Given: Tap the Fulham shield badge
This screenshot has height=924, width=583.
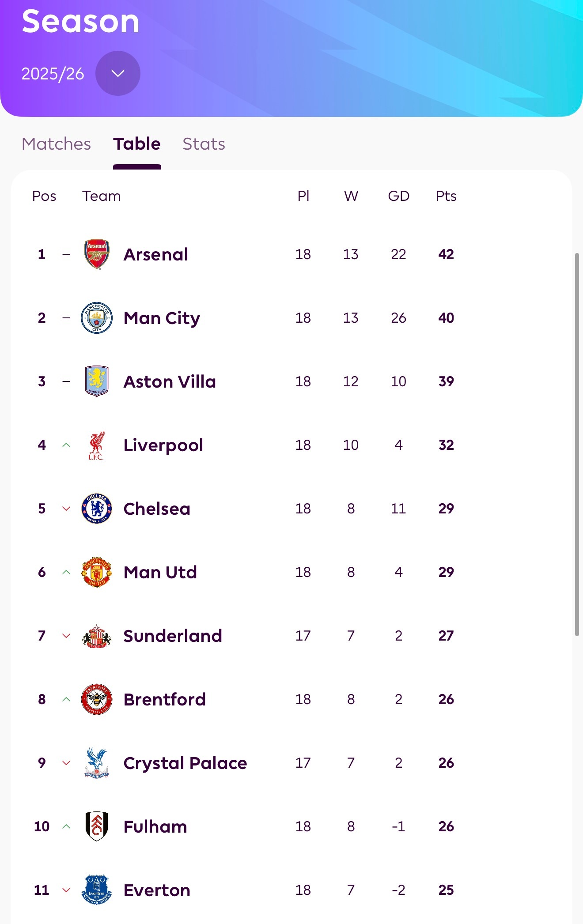Looking at the screenshot, I should (97, 826).
